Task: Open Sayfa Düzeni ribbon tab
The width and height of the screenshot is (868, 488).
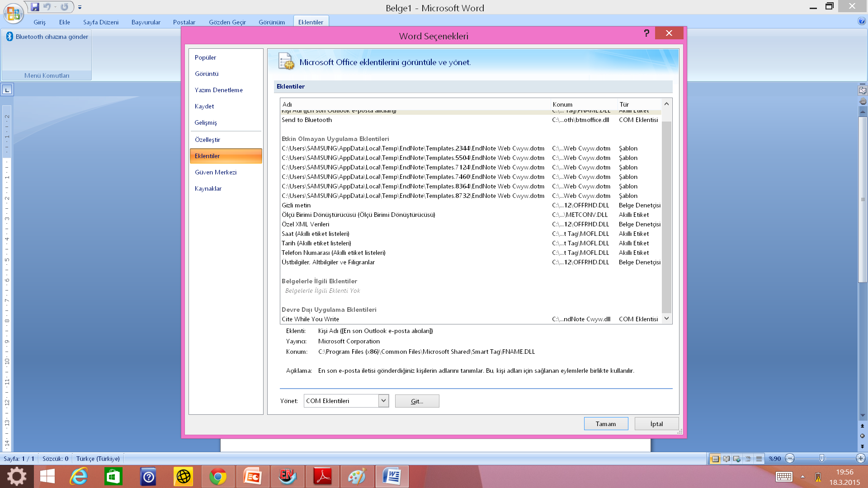Action: pyautogui.click(x=101, y=22)
